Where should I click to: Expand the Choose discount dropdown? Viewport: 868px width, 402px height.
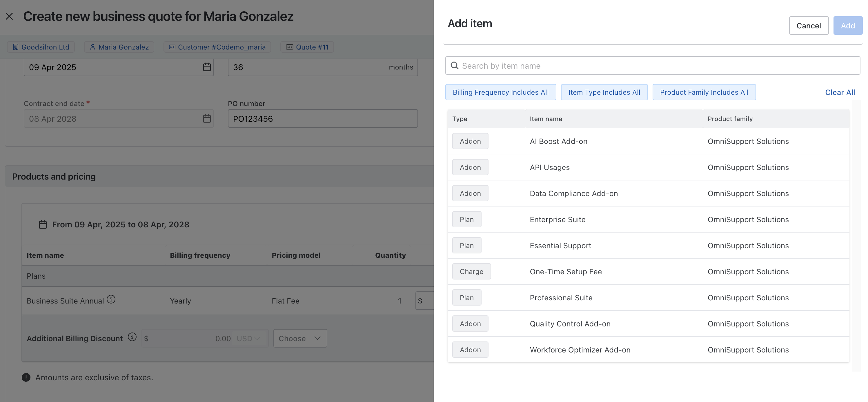point(300,338)
